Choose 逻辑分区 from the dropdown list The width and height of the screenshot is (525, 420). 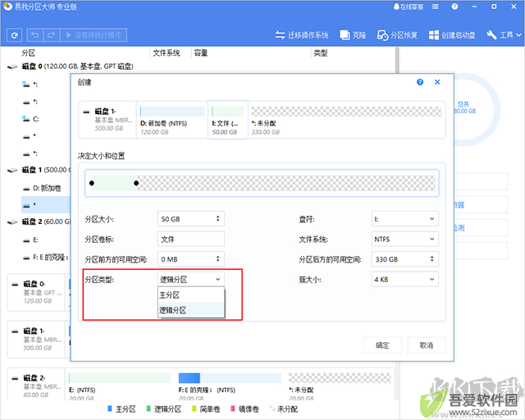click(191, 310)
